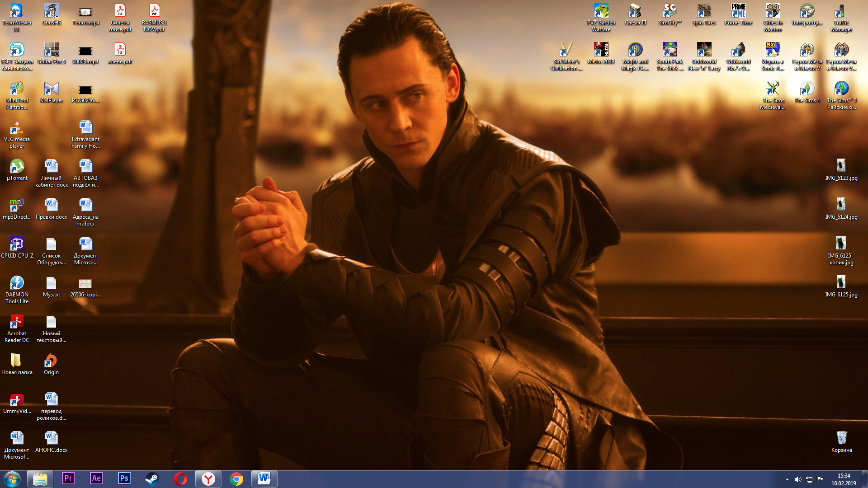Launch Oddworld New 'n' Tasty shortcut
Screen dimensions: 868x488
point(704,56)
